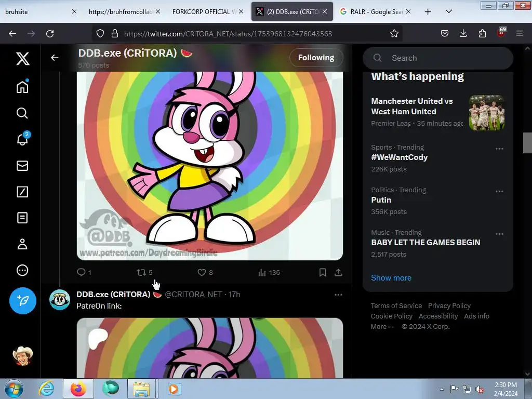Open browser downloads icon
This screenshot has height=399, width=532.
pos(463,33)
